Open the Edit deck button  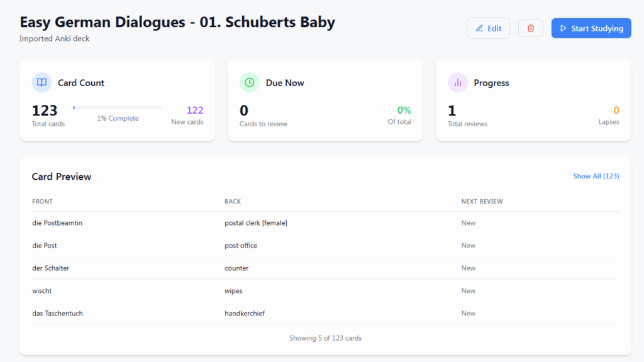488,28
